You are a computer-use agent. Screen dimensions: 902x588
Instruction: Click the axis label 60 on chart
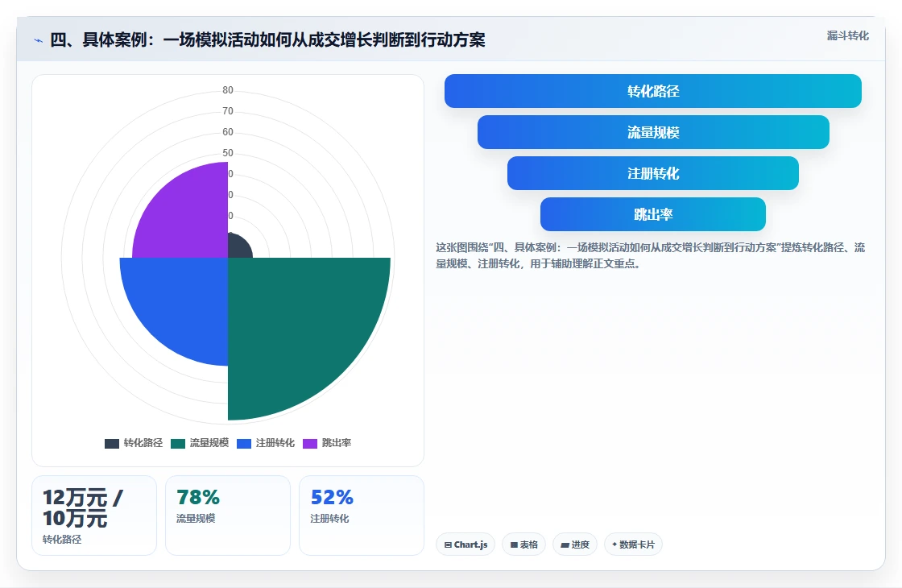click(228, 132)
